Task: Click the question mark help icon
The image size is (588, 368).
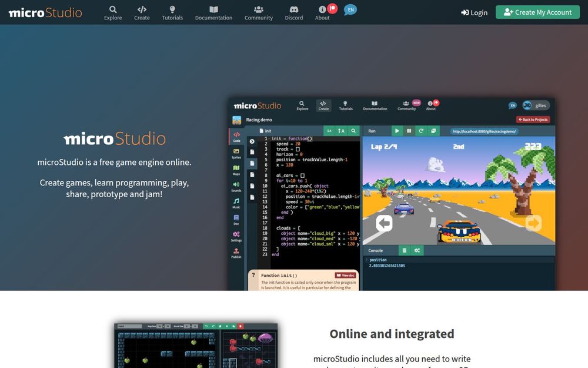Action: (253, 275)
